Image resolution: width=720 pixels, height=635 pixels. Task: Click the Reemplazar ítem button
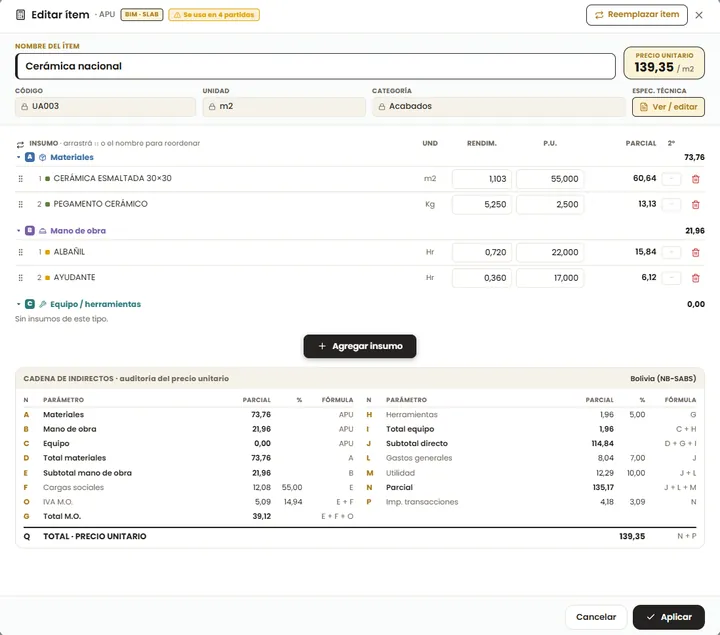tap(636, 15)
